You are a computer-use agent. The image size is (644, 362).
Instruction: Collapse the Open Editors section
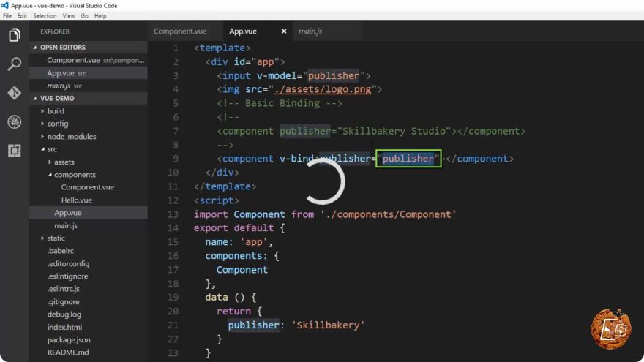[89, 48]
